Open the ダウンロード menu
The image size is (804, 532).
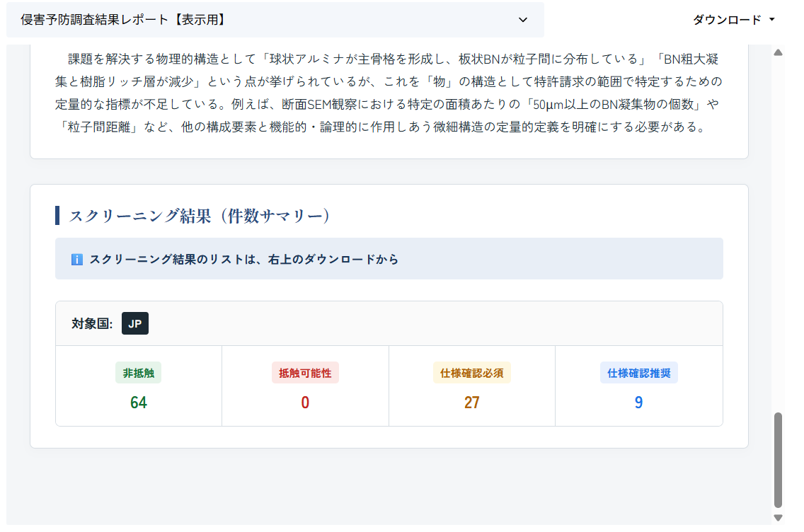pos(733,20)
